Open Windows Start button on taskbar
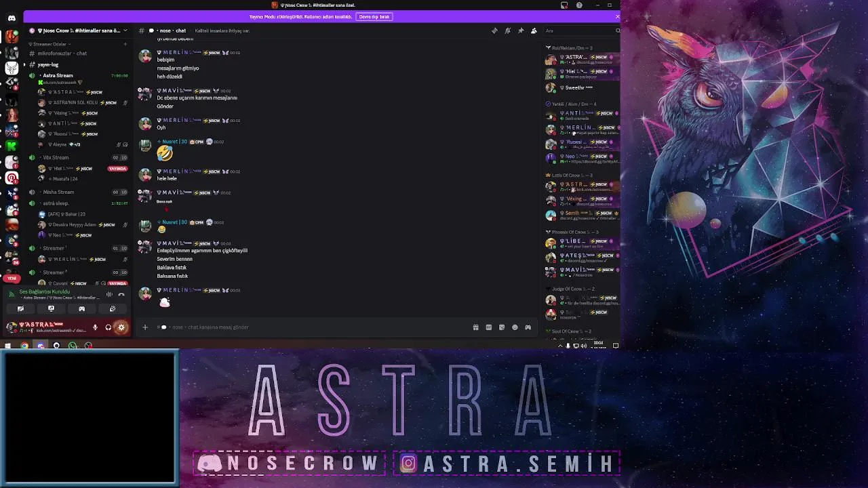 tap(8, 346)
